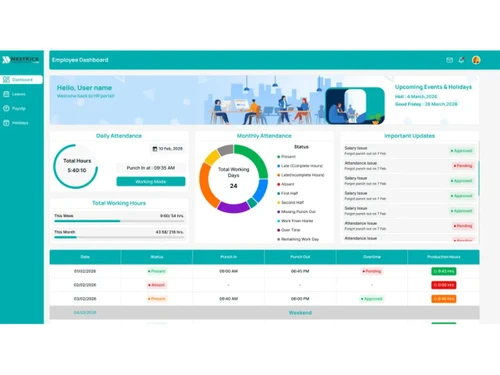Click the 01/02/2026 date cell
This screenshot has width=500, height=375.
[x=85, y=271]
